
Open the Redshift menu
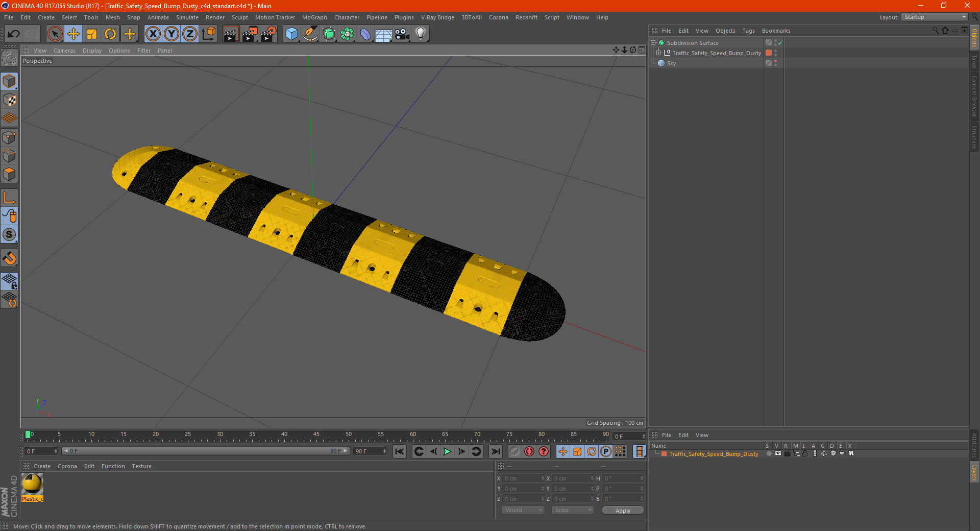coord(526,17)
